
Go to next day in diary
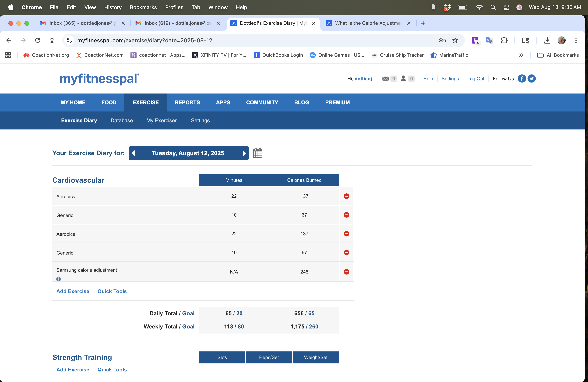point(244,153)
